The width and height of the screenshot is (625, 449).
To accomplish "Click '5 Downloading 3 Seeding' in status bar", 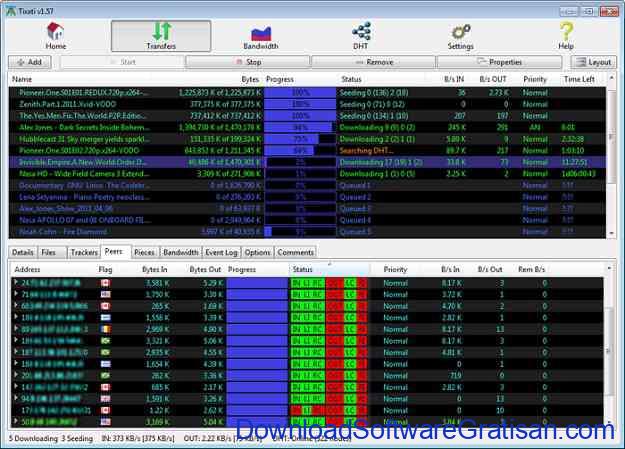I will (51, 439).
